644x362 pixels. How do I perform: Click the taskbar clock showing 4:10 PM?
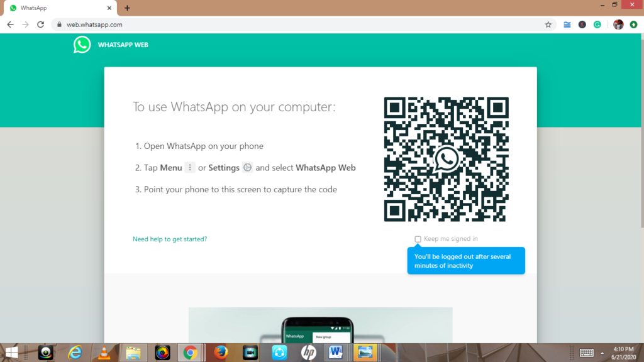[623, 353]
